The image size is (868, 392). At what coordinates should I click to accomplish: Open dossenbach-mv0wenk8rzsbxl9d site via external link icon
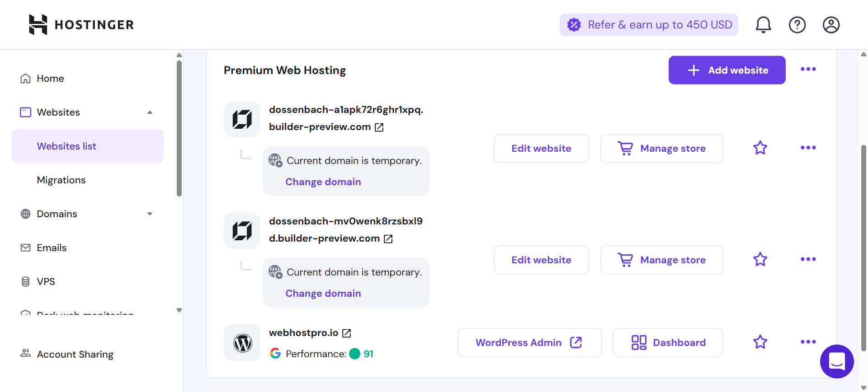(388, 239)
